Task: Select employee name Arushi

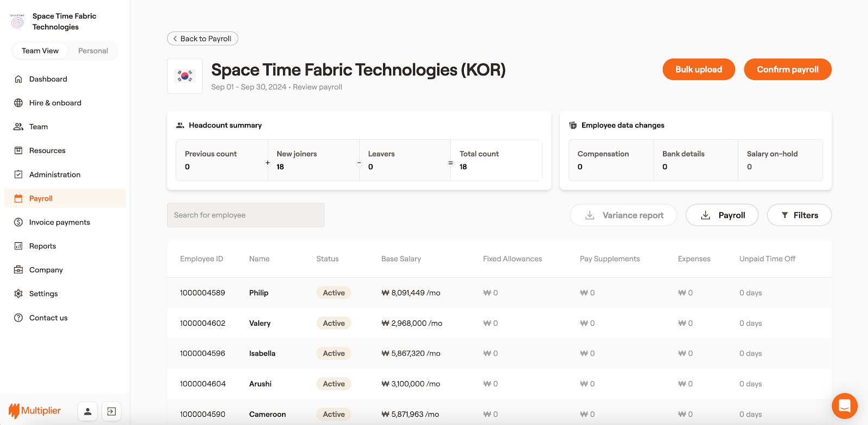Action: (260, 384)
